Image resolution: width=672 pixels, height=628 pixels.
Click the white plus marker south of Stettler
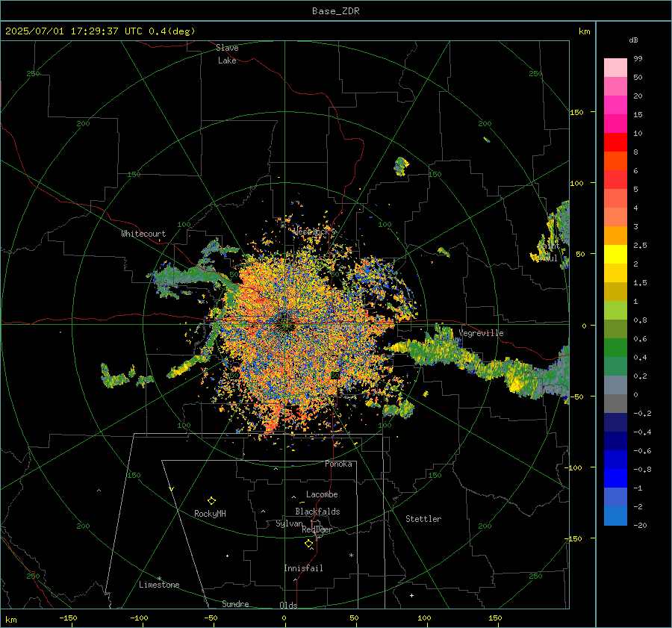click(x=411, y=595)
